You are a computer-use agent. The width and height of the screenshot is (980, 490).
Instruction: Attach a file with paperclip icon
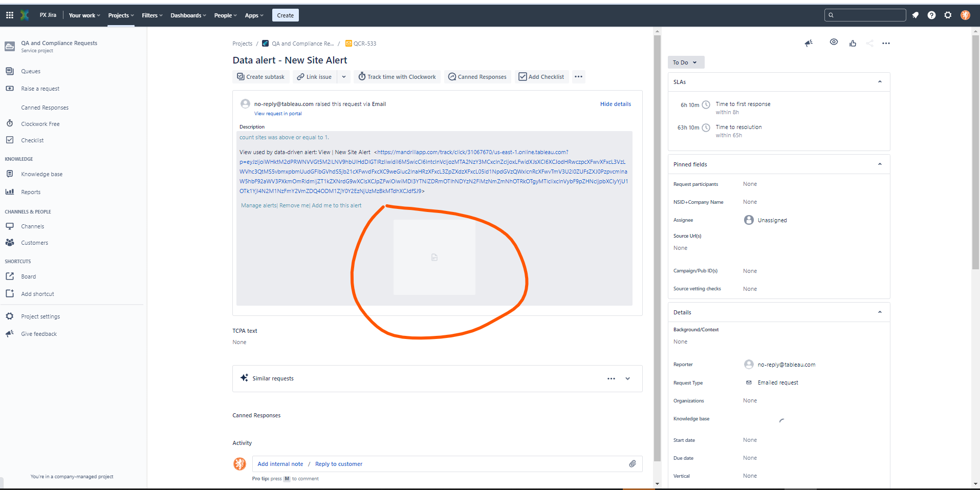(633, 464)
